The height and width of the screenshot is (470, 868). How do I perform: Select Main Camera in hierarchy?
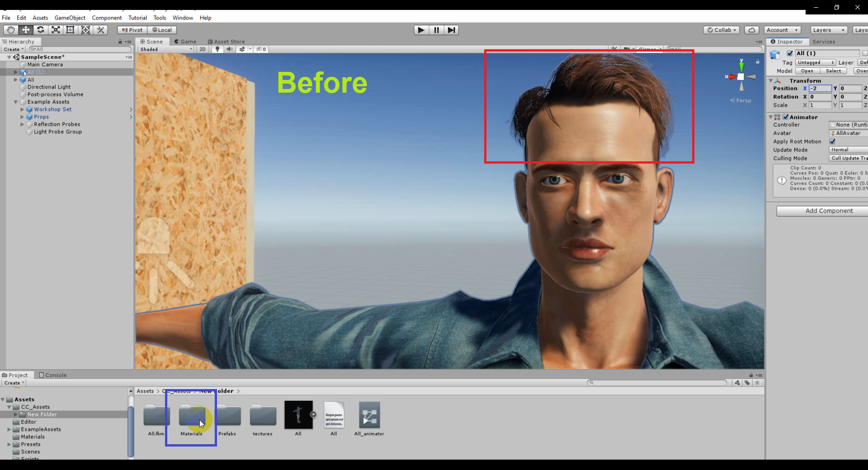45,65
